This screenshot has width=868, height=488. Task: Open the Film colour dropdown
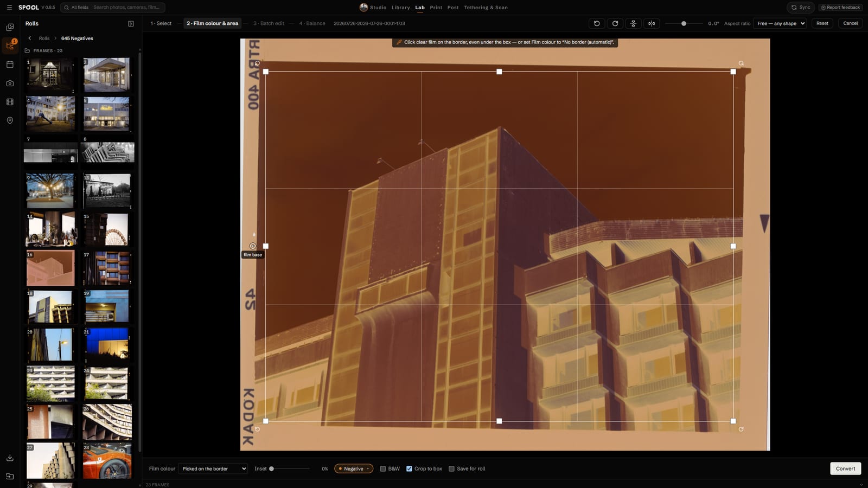click(213, 468)
